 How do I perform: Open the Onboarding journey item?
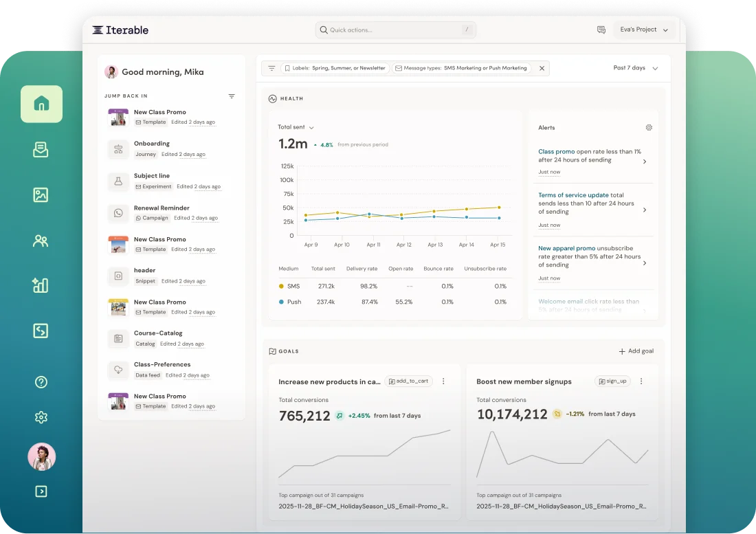(152, 144)
